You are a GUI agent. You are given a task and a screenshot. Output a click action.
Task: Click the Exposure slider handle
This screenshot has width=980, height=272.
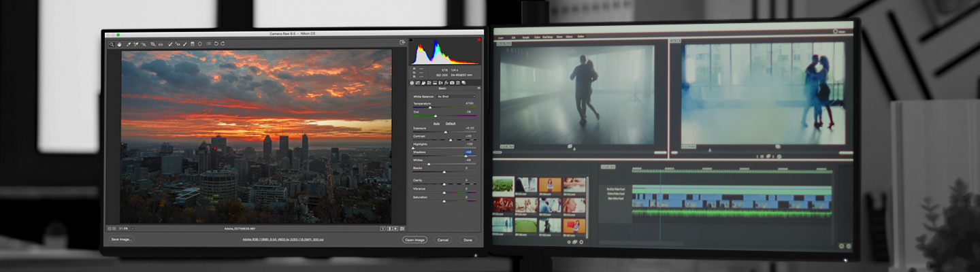[446, 132]
